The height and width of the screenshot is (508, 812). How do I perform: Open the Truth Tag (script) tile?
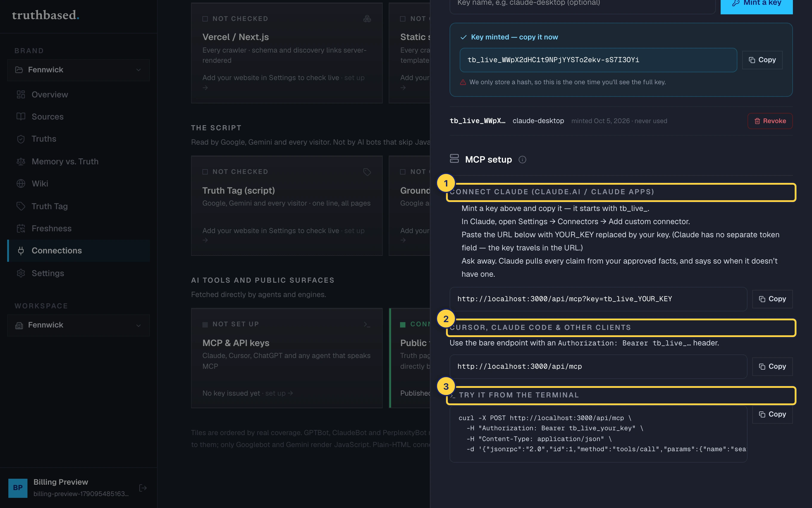[x=287, y=206]
